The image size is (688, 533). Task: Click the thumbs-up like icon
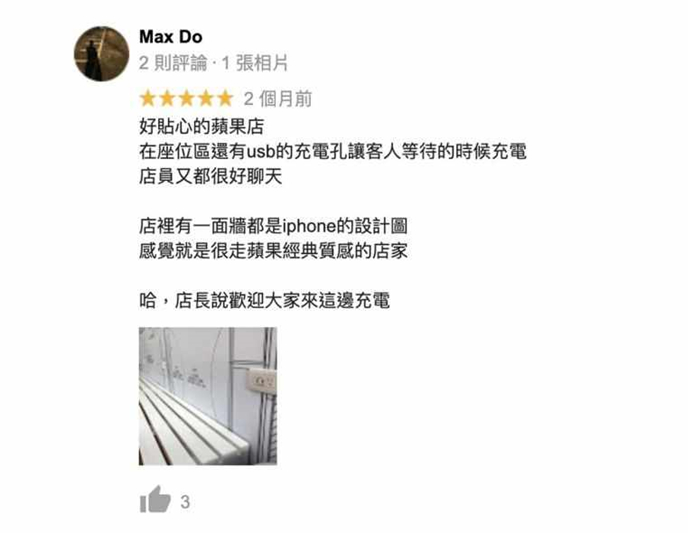[155, 499]
